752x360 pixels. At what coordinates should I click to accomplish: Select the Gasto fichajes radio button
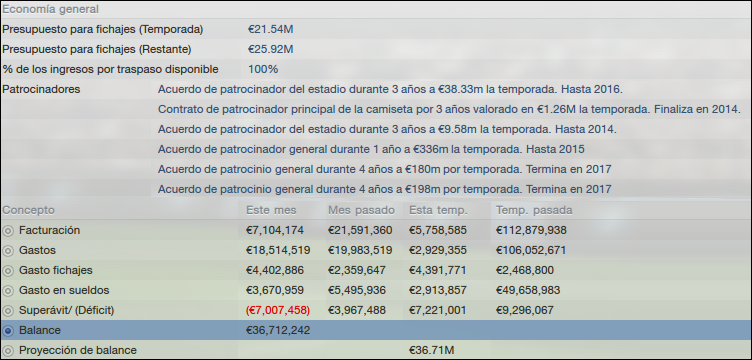point(8,271)
